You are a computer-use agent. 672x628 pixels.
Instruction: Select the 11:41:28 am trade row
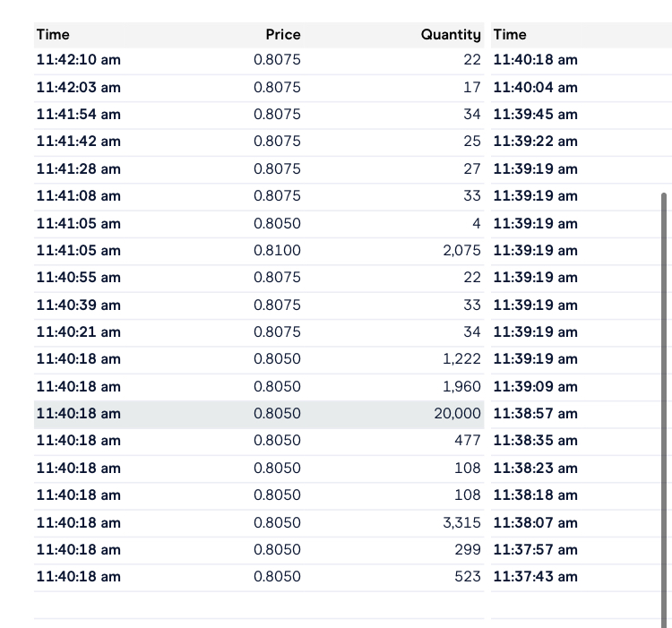click(x=258, y=169)
